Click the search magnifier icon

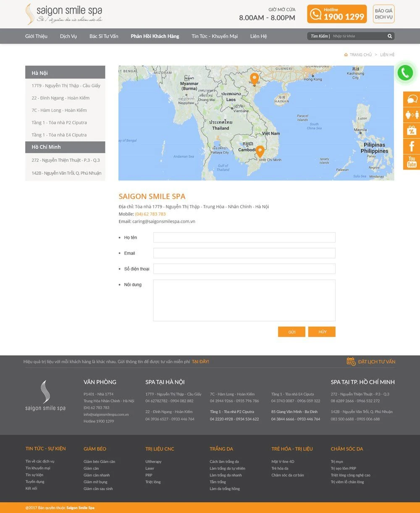(x=390, y=36)
